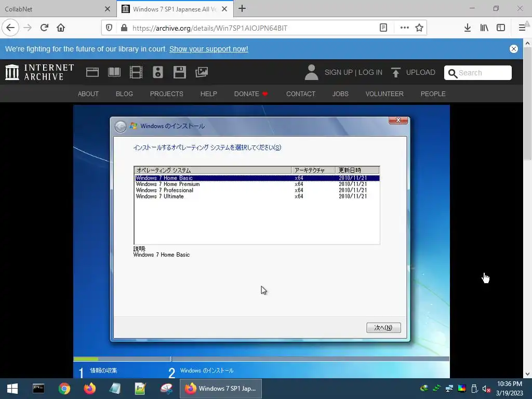Image resolution: width=532 pixels, height=399 pixels.
Task: Click SIGN UP link
Action: point(339,73)
